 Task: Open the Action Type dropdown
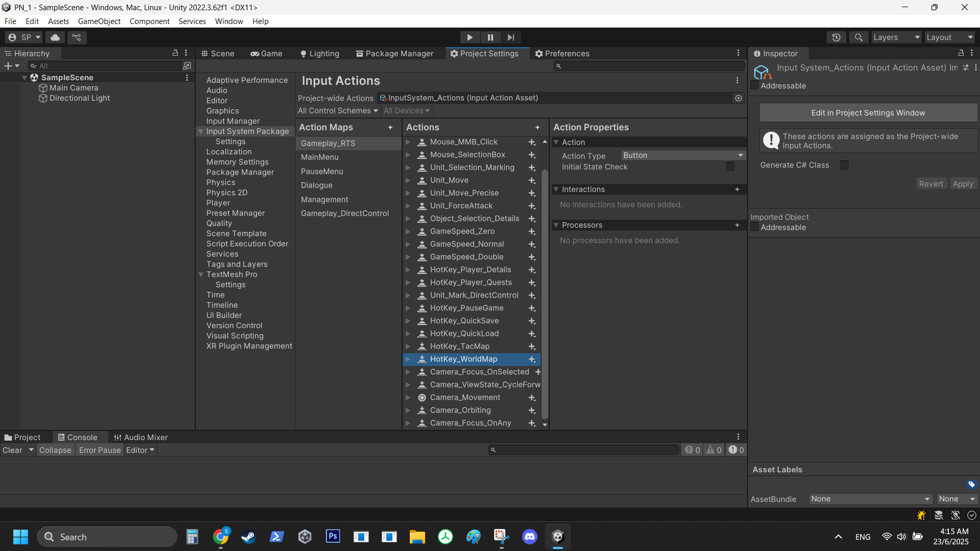tap(683, 155)
